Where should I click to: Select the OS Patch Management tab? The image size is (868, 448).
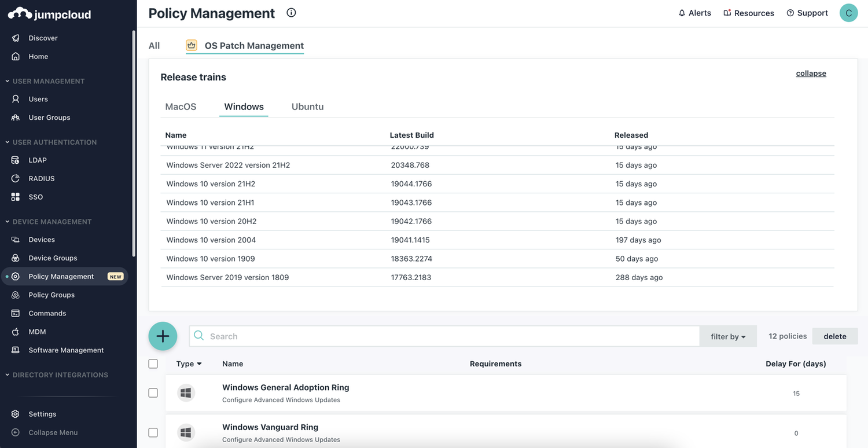click(245, 46)
